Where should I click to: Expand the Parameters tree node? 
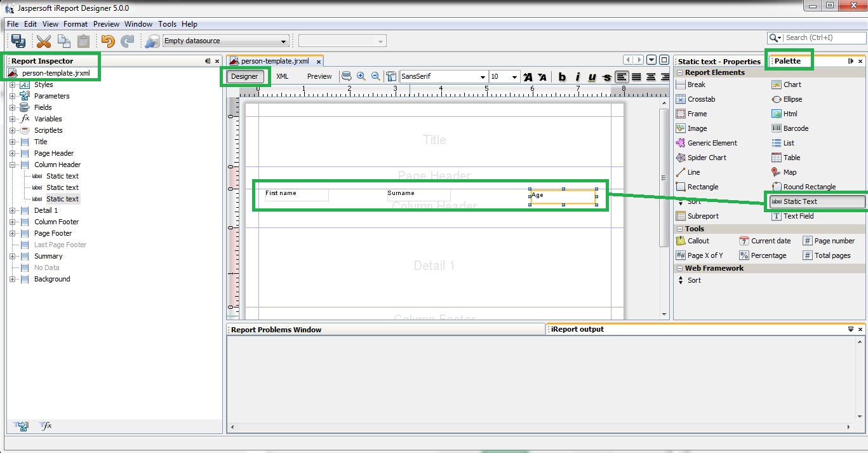[x=12, y=96]
